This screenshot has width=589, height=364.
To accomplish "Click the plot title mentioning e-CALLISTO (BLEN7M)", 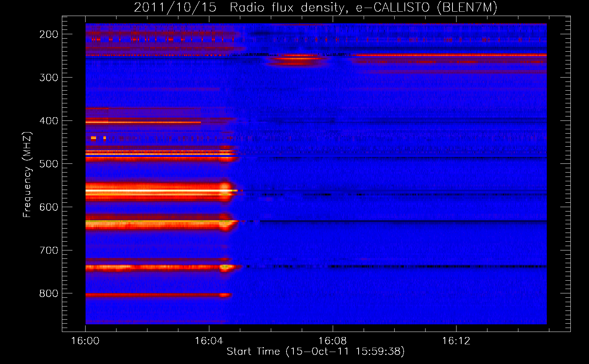I will tap(316, 8).
